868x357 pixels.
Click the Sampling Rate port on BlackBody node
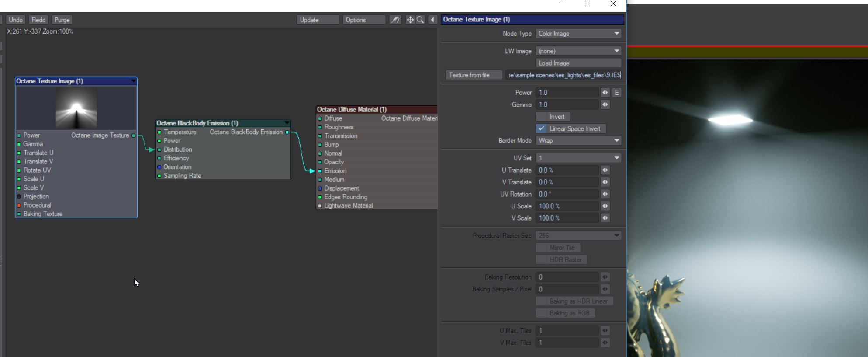159,176
